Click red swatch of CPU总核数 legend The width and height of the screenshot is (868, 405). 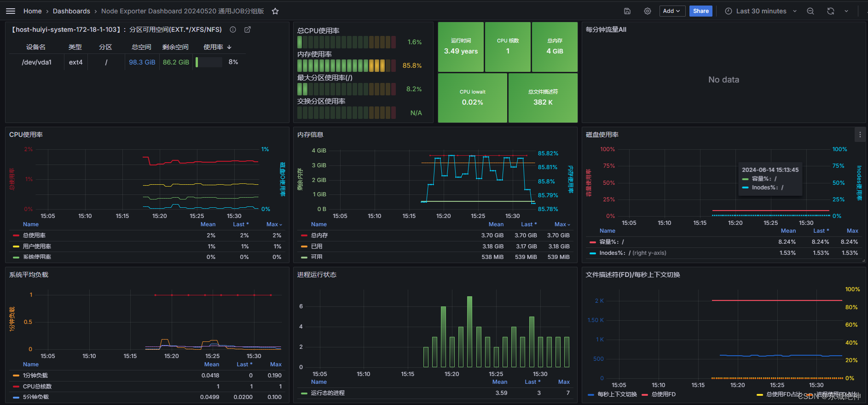(x=16, y=387)
